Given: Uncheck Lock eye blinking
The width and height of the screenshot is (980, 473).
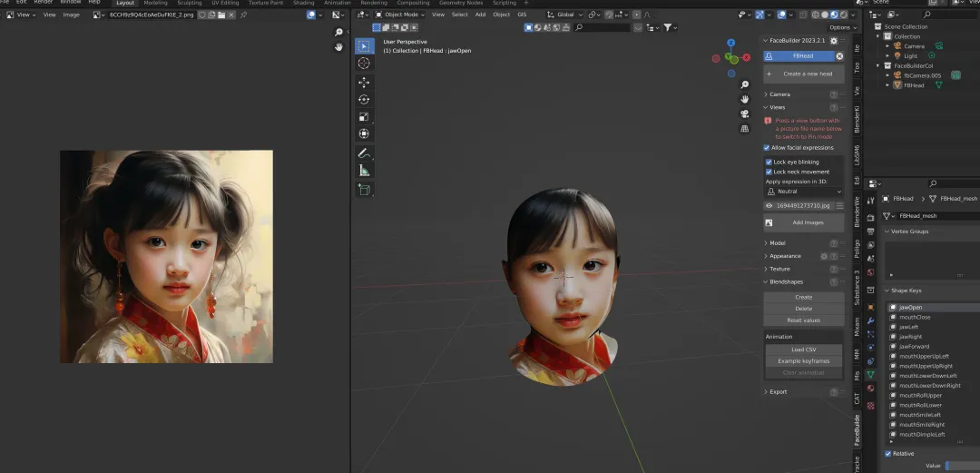Looking at the screenshot, I should [x=769, y=162].
